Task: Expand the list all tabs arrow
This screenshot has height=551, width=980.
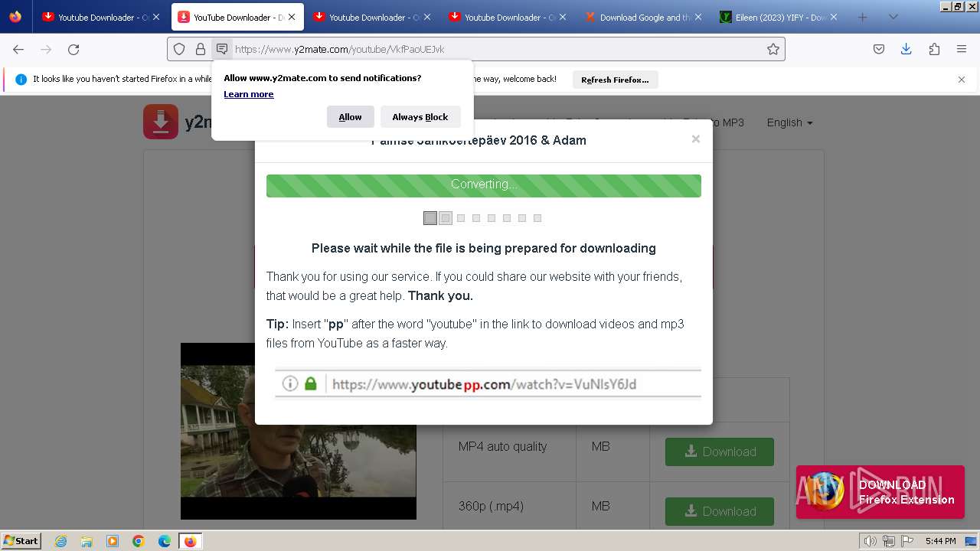Action: pos(893,17)
